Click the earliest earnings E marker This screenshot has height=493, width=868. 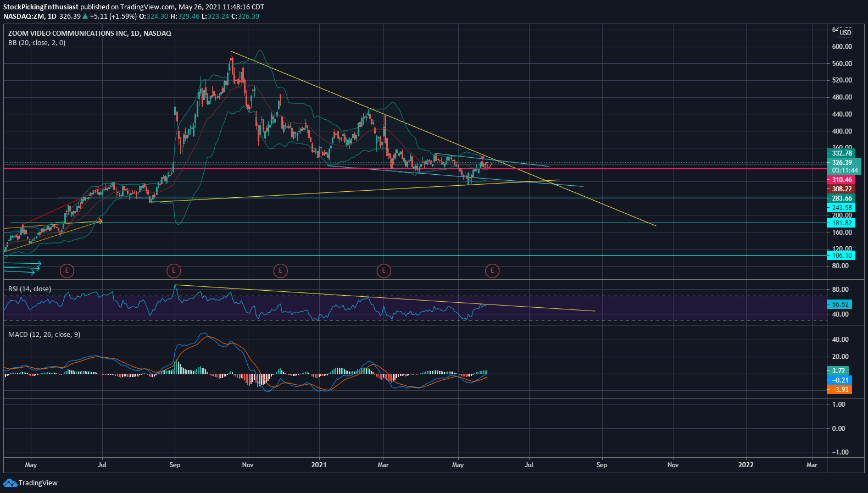(66, 270)
